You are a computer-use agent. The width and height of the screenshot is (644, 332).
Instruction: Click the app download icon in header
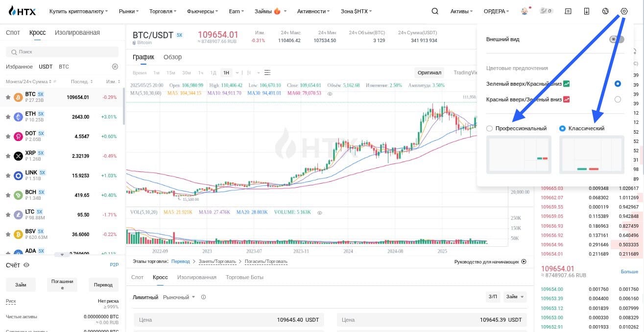click(587, 11)
